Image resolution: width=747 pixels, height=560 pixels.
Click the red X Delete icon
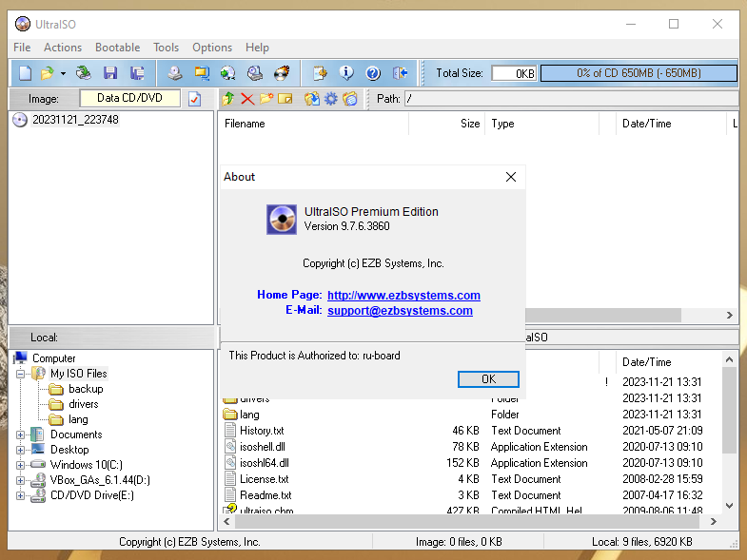(x=247, y=99)
